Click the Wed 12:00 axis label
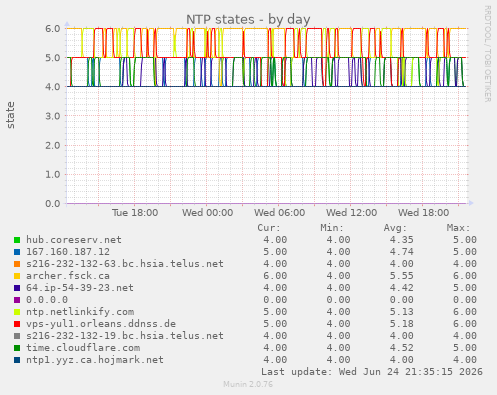 (351, 213)
